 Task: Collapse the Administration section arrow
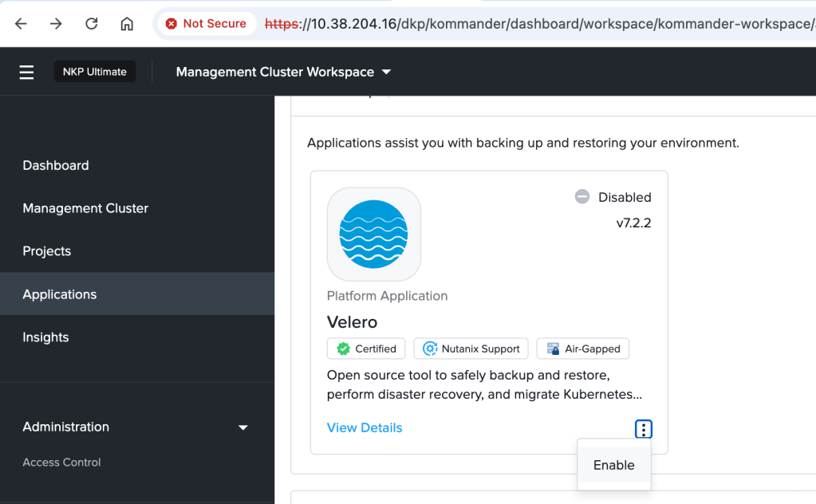tap(243, 427)
